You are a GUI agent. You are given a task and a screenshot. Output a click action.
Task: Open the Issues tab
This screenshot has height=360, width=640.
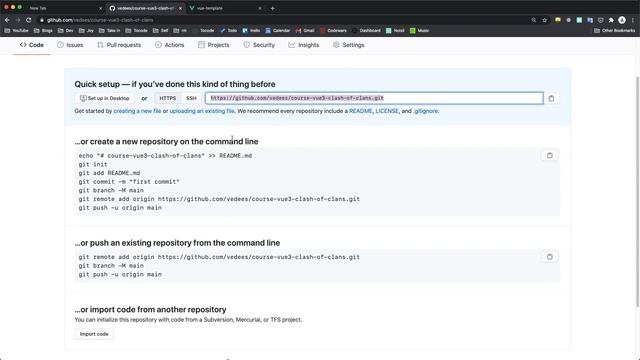(70, 45)
